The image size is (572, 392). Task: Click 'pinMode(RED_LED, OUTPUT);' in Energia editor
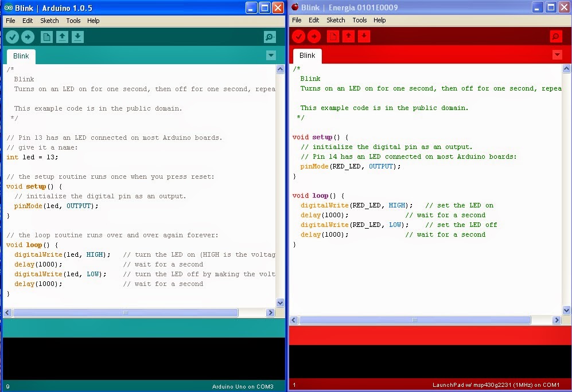[x=351, y=167]
